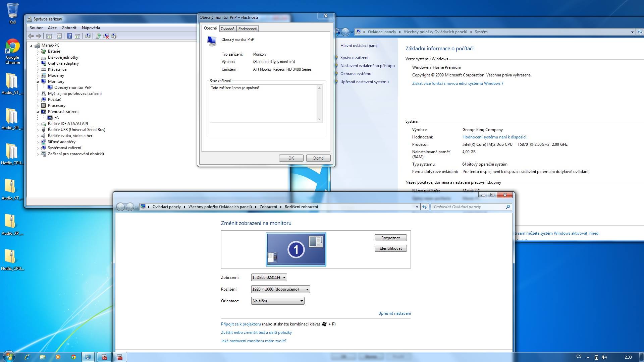
Task: Click the CS language indicator in taskbar
Action: tap(579, 356)
